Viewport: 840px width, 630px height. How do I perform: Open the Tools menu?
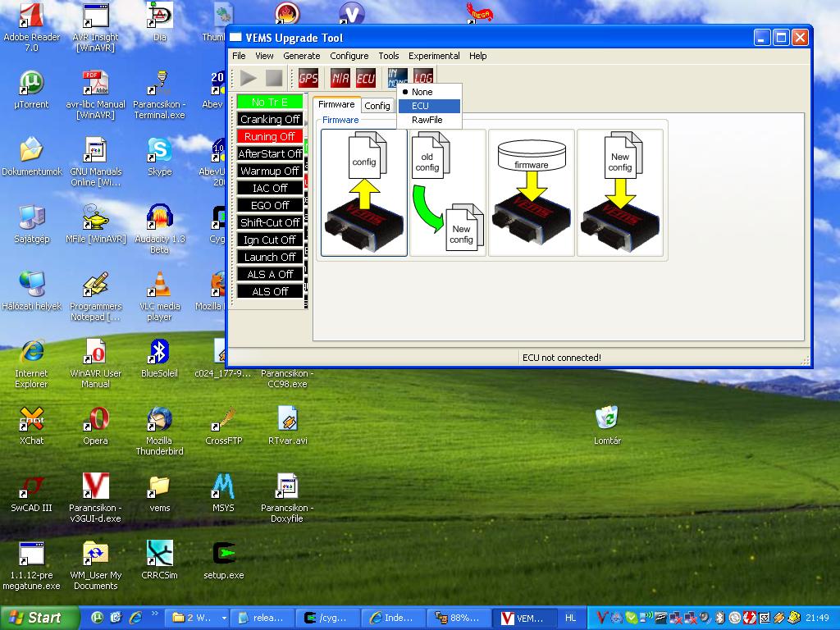tap(388, 56)
